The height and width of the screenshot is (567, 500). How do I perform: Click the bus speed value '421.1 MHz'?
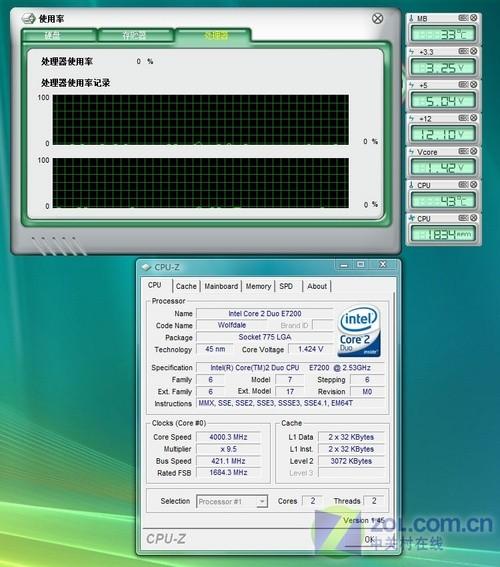(x=228, y=461)
